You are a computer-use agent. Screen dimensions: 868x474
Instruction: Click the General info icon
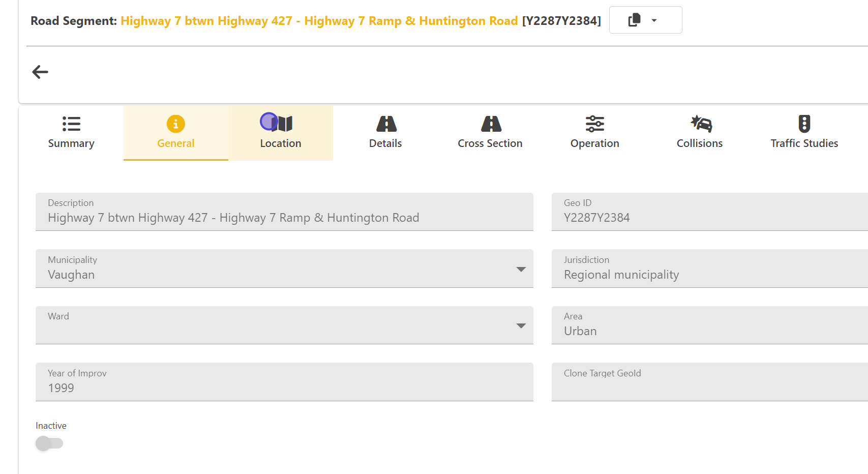[x=175, y=124]
